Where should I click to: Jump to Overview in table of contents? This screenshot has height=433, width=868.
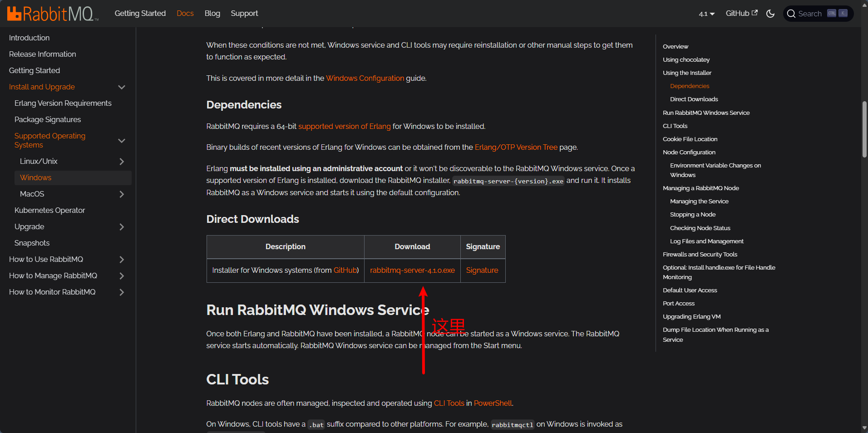(675, 46)
